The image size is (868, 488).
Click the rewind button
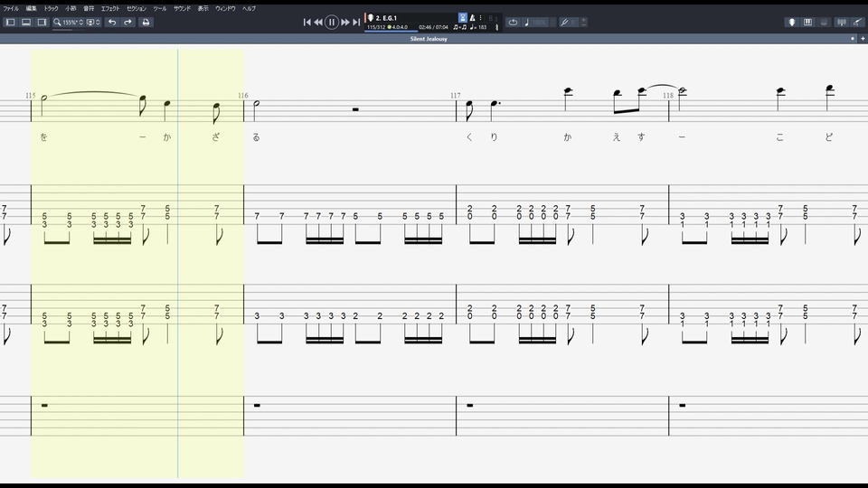318,22
